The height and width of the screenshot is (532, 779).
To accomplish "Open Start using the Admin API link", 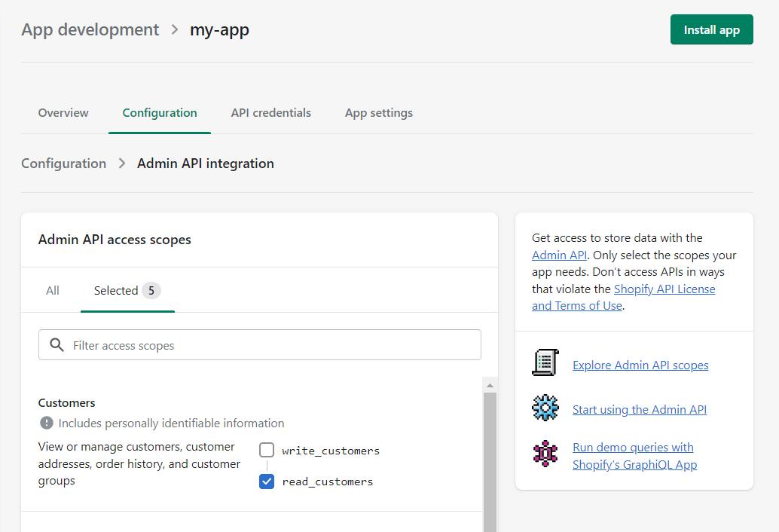I will coord(640,409).
